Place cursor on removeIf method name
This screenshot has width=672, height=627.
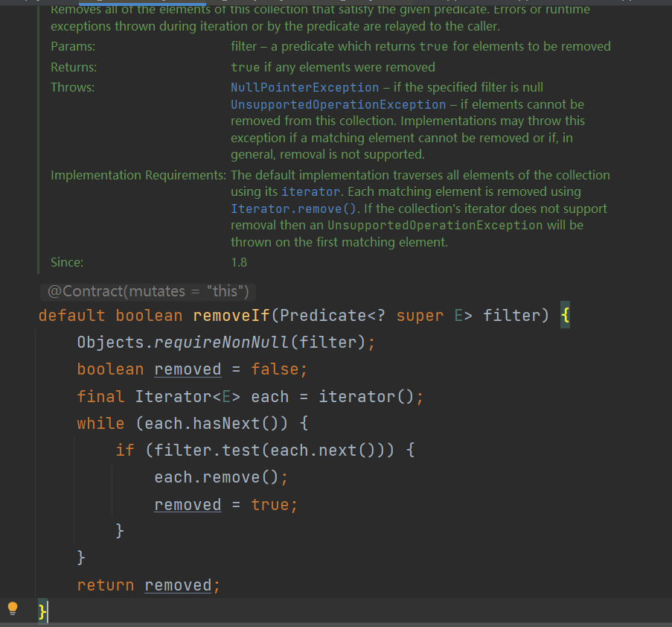click(231, 316)
